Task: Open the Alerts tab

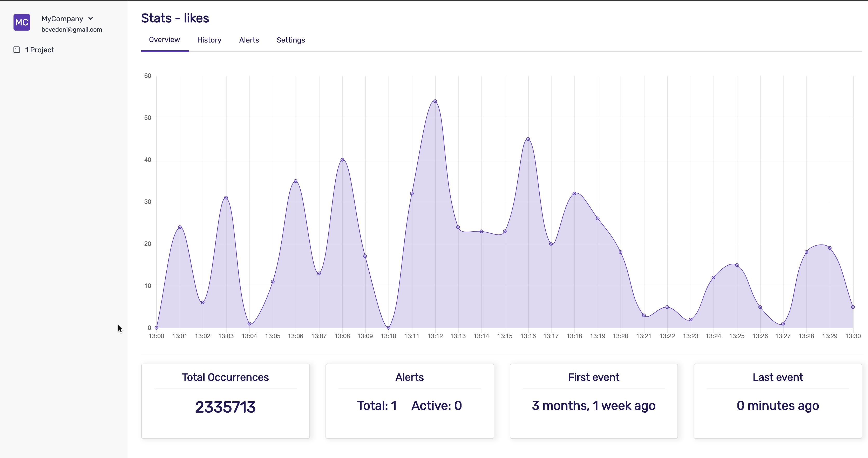Action: (x=249, y=40)
